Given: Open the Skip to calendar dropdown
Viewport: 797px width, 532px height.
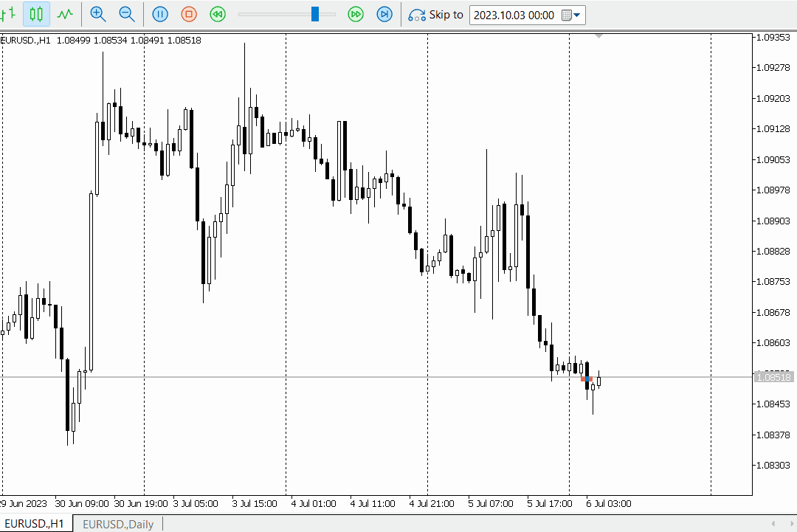Looking at the screenshot, I should 572,15.
